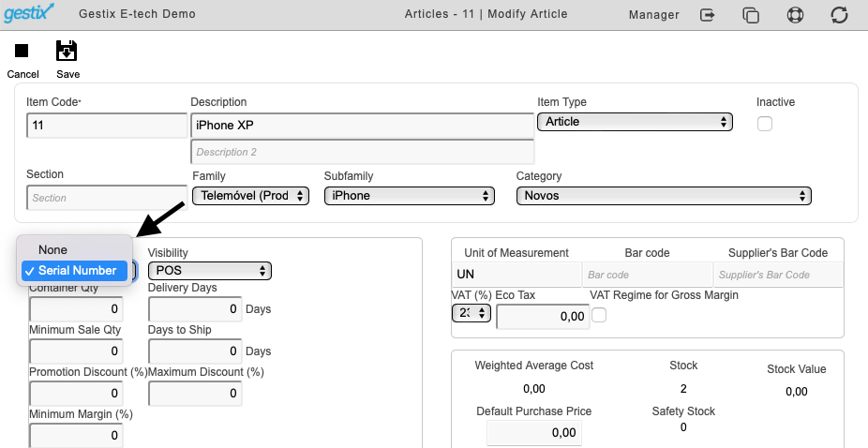Screen dimensions: 868x448
Task: Click the Articles - 11 Modify Article title
Action: pos(486,14)
